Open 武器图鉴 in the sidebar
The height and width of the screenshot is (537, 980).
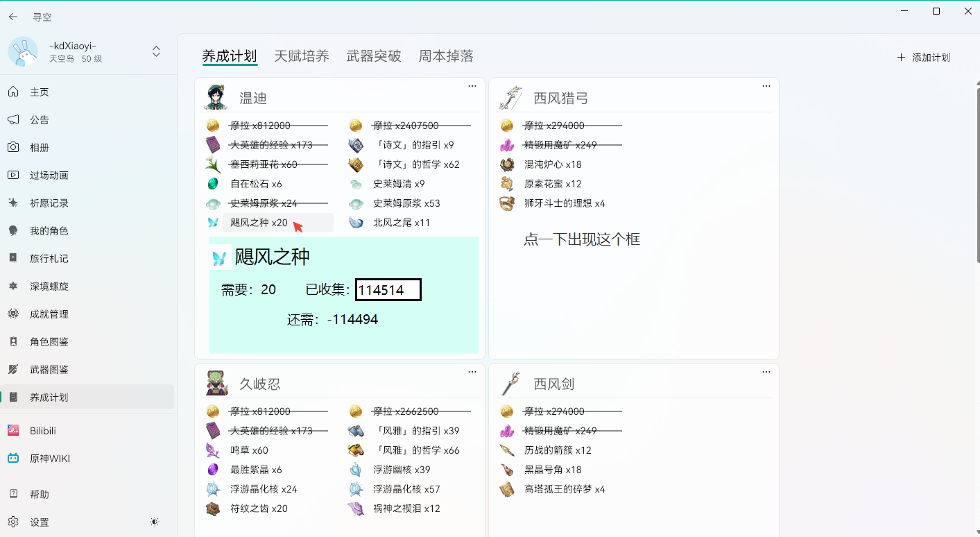(87, 370)
